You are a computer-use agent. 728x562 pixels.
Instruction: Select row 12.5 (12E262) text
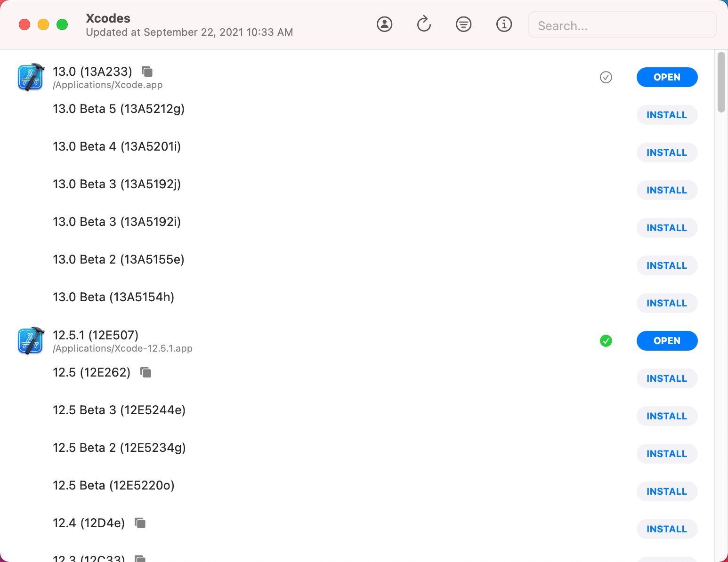[91, 373]
